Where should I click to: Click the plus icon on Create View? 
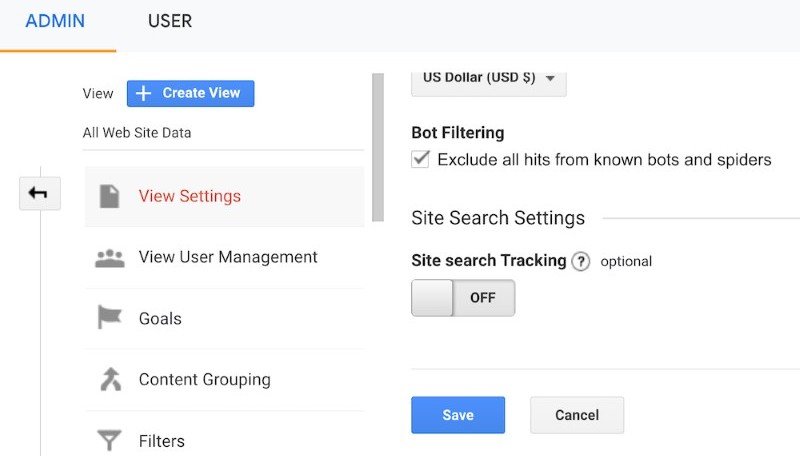[x=144, y=93]
